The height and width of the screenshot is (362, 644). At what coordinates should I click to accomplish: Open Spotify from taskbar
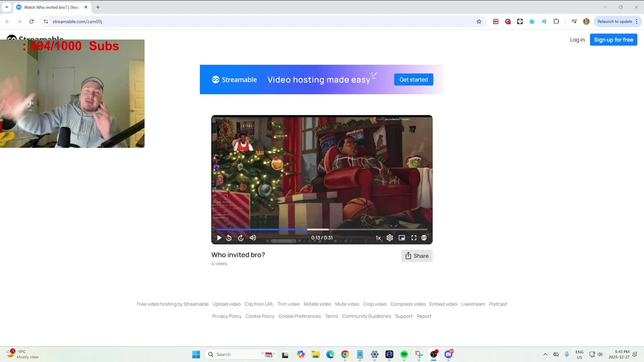tap(404, 354)
